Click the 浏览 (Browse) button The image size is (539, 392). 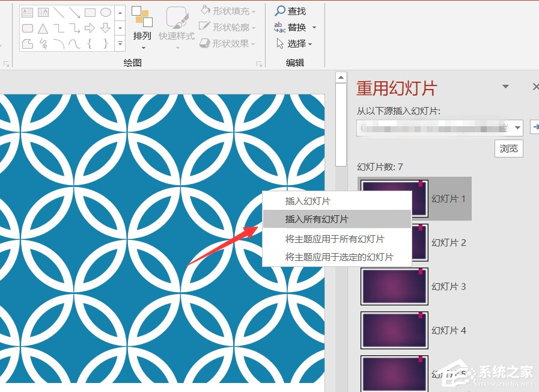pos(508,149)
